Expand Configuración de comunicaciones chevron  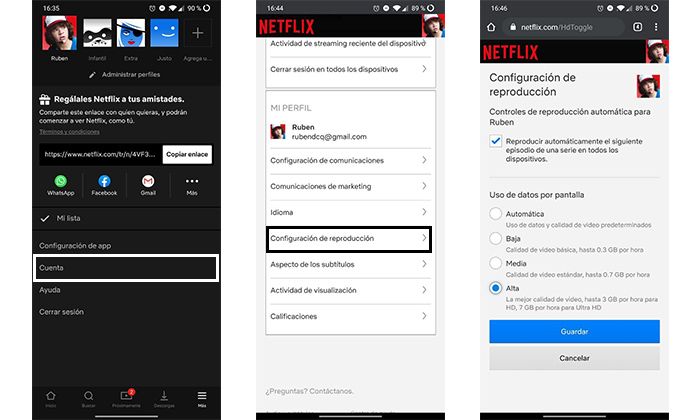[425, 160]
